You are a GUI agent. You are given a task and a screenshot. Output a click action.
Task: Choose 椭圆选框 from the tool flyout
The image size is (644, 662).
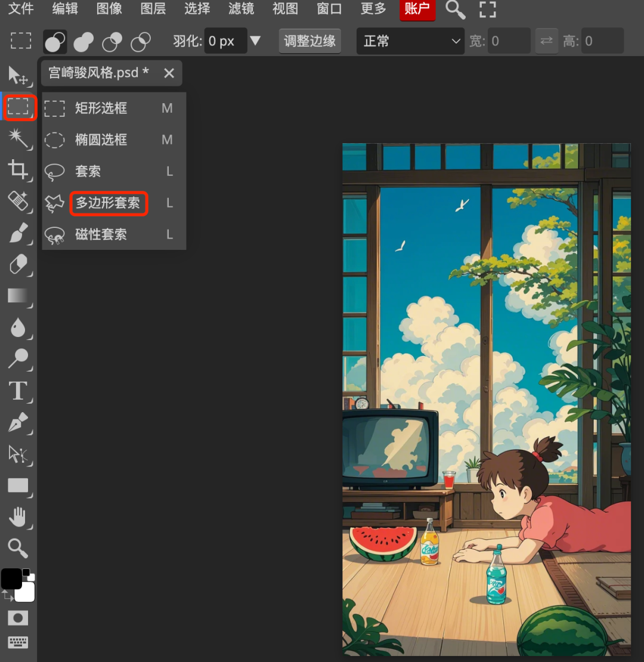tap(114, 140)
